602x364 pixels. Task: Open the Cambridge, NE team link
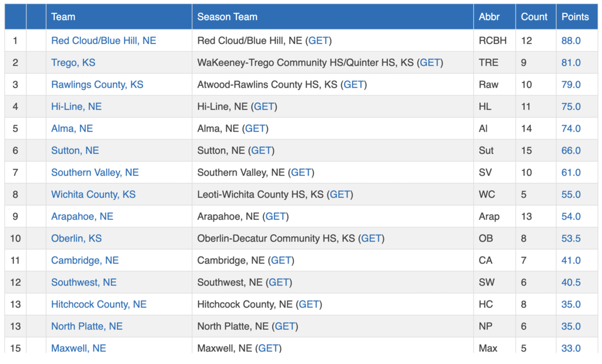pos(85,261)
